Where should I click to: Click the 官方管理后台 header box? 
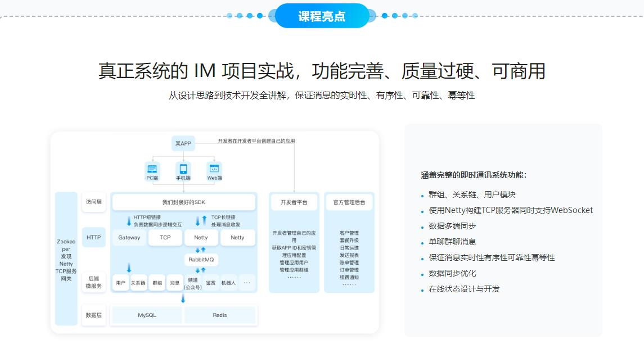(349, 202)
